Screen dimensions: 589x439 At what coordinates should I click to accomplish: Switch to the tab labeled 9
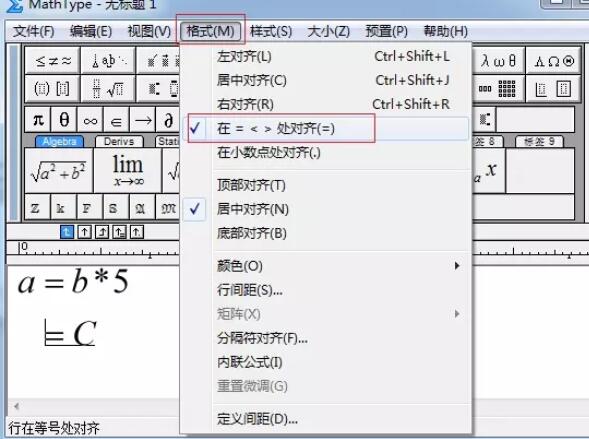(539, 141)
